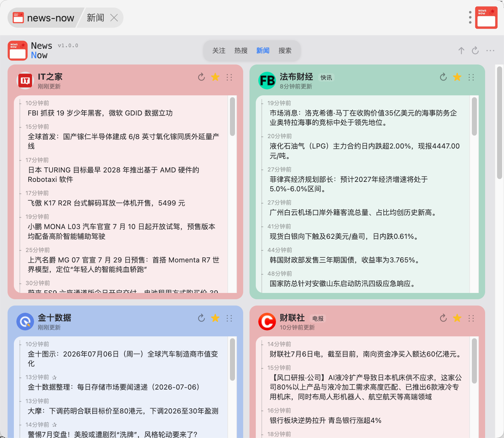504x438 pixels.
Task: Open the 韩国财政部发售三年期国债 headline
Action: [345, 260]
